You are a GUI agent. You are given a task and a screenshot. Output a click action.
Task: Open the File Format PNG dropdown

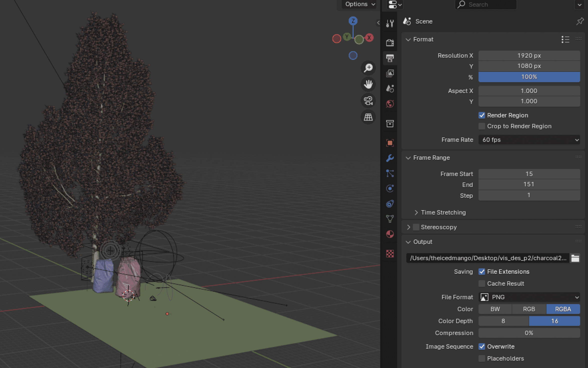529,297
